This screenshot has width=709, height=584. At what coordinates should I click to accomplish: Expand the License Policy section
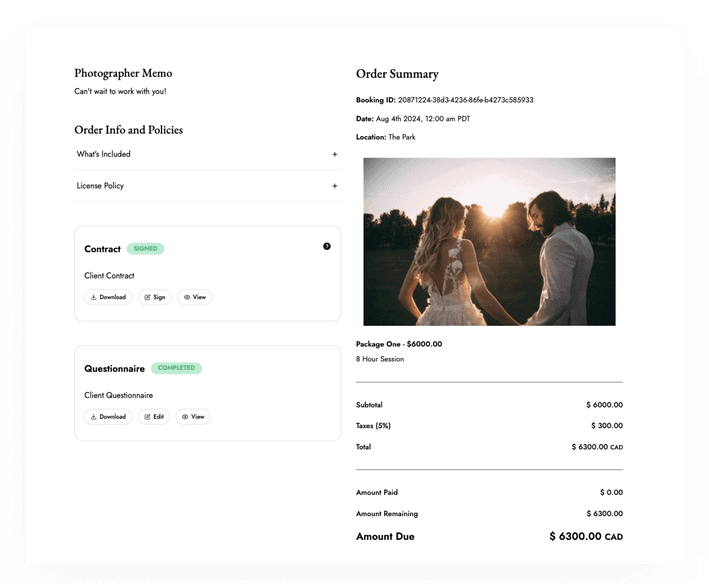(208, 186)
